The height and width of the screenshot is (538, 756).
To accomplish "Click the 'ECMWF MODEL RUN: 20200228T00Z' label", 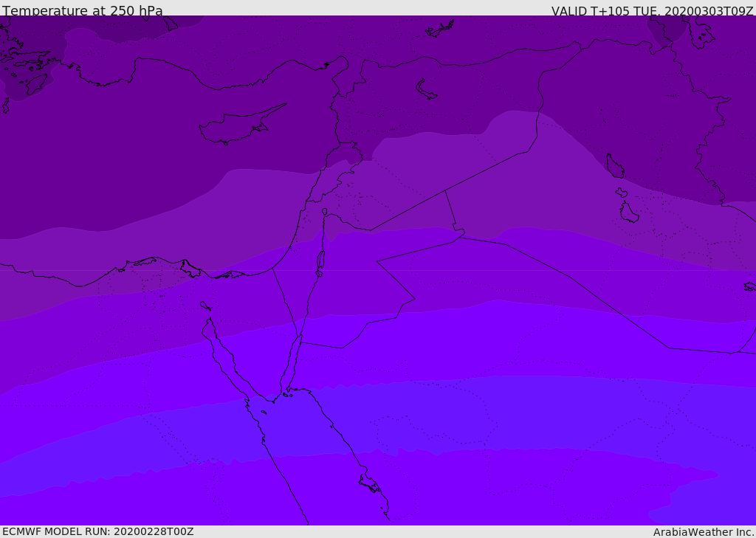I will pyautogui.click(x=98, y=531).
